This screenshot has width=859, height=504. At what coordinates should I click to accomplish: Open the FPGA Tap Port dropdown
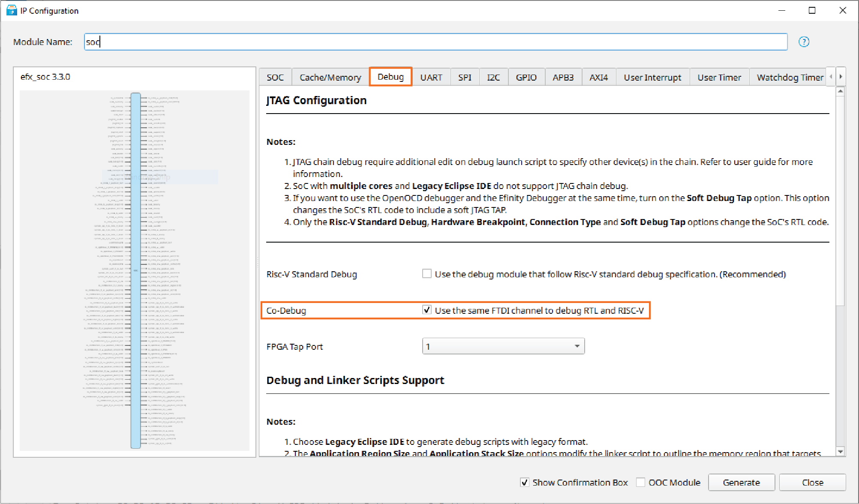[x=503, y=346]
